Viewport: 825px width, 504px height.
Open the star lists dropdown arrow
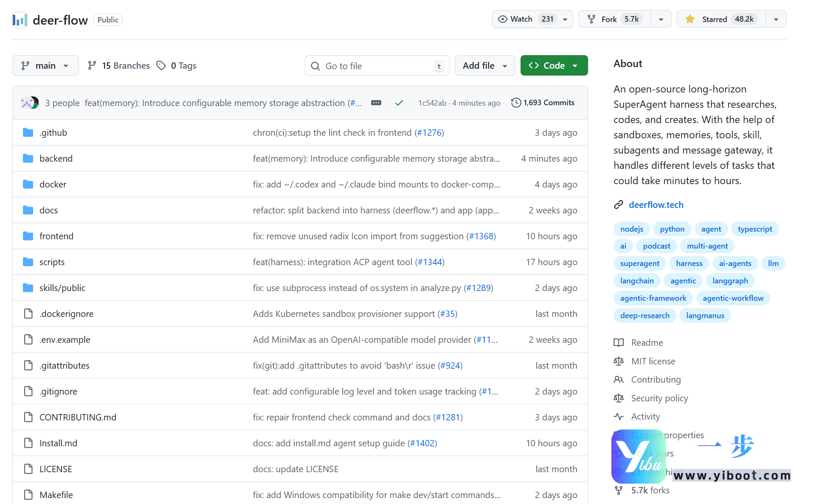point(776,19)
